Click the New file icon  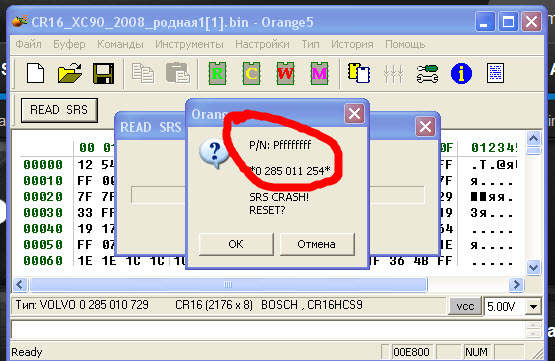[35, 73]
